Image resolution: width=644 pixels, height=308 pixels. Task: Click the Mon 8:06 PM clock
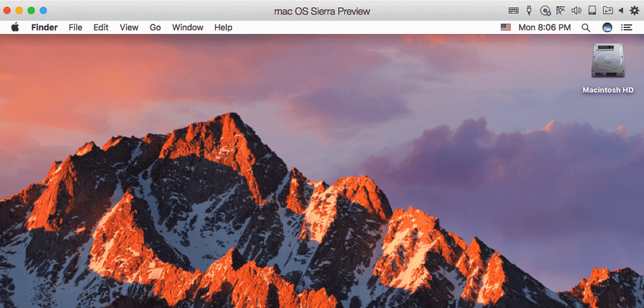pos(545,27)
